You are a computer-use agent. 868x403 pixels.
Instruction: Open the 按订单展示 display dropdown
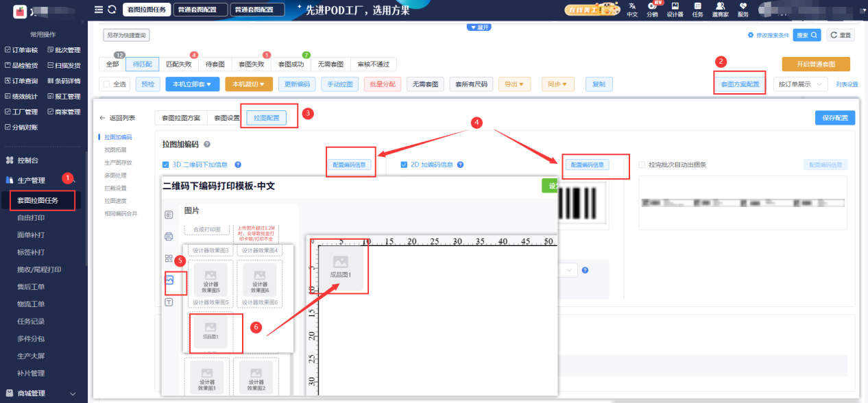(801, 84)
